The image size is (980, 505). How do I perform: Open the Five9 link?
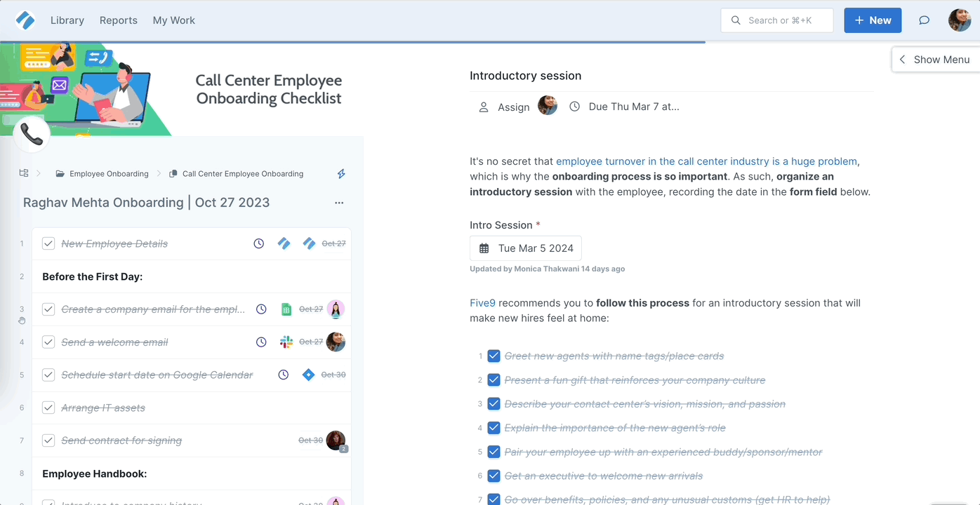[x=482, y=303]
